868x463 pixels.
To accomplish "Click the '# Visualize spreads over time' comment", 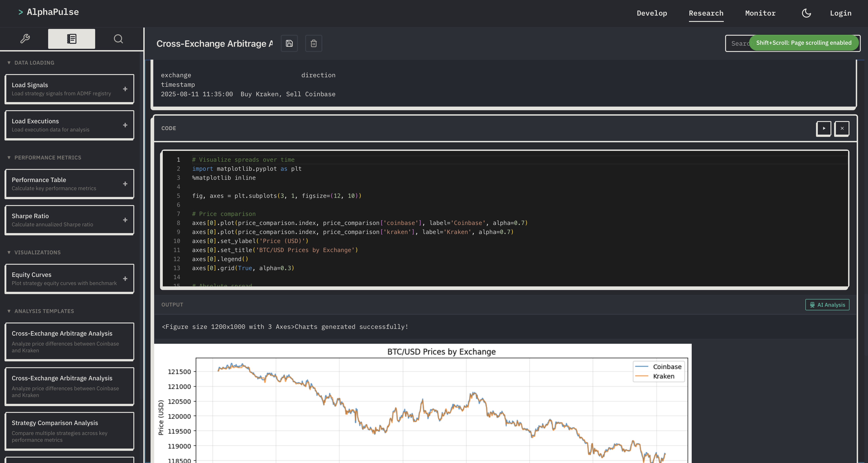I will click(243, 160).
